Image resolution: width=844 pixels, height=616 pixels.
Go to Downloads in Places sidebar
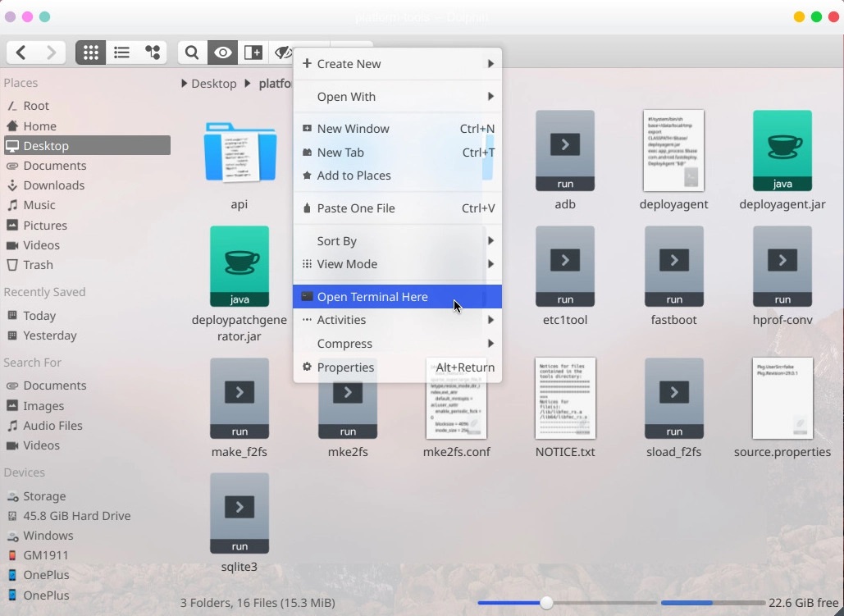click(53, 185)
